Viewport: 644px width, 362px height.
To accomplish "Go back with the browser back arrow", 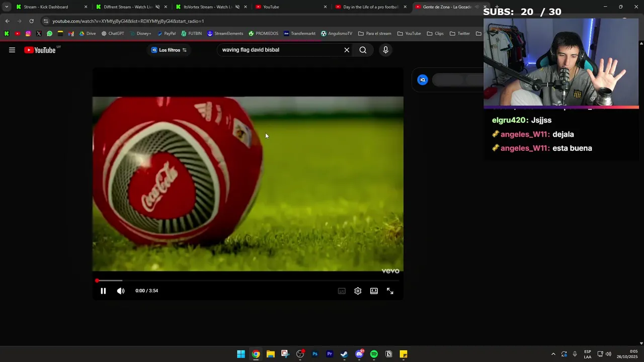I will point(7,21).
